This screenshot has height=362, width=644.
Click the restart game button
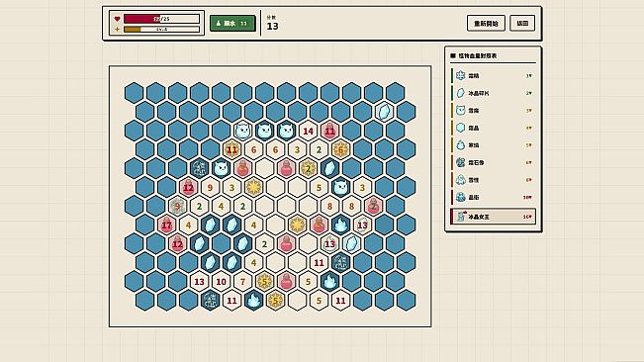(x=486, y=24)
